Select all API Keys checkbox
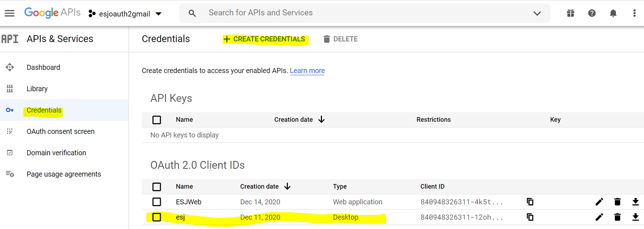This screenshot has height=229, width=644. click(x=157, y=120)
